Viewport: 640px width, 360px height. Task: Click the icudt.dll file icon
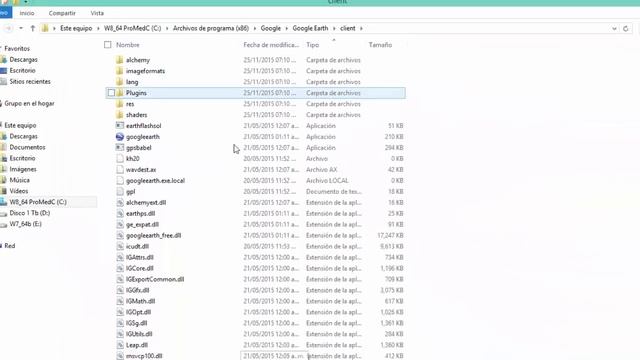pyautogui.click(x=120, y=247)
